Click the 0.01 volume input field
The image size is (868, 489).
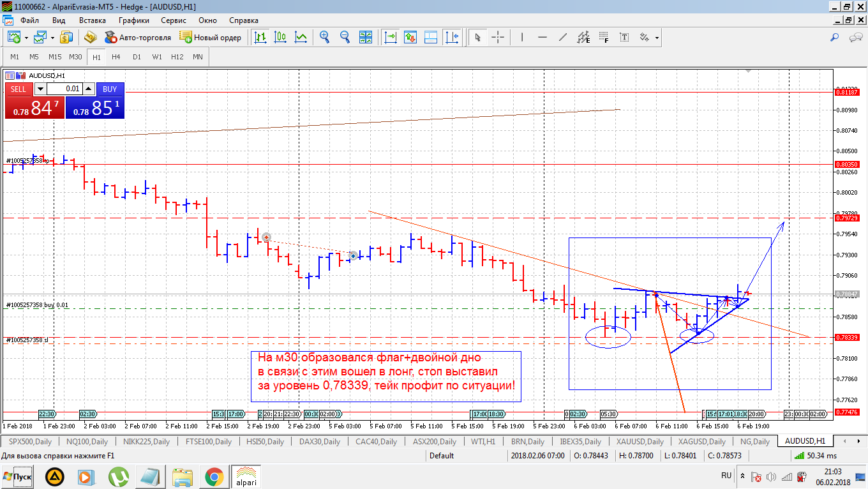pos(64,89)
